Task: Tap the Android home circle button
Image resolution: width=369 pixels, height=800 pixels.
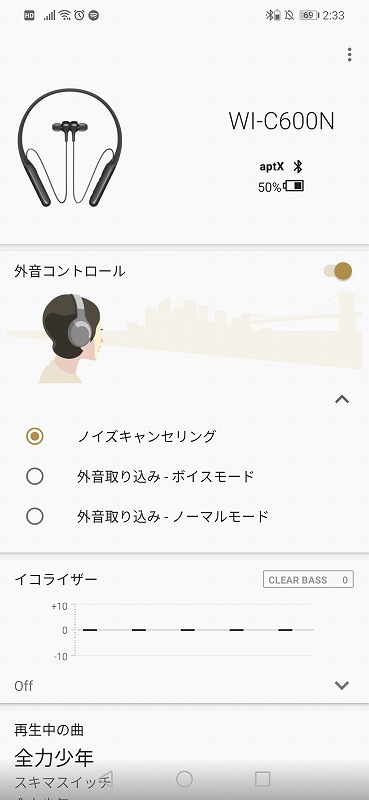Action: pyautogui.click(x=184, y=779)
